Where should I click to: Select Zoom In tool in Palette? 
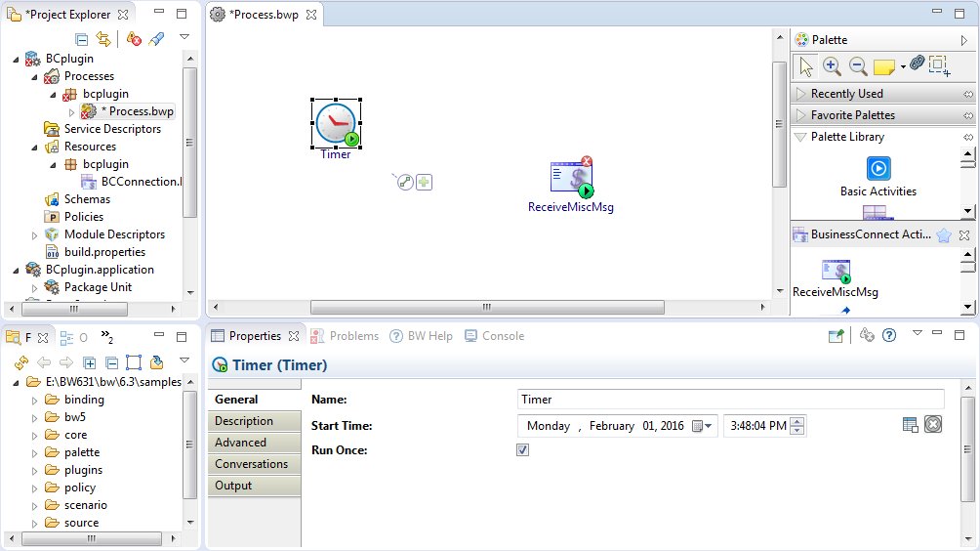pos(832,65)
